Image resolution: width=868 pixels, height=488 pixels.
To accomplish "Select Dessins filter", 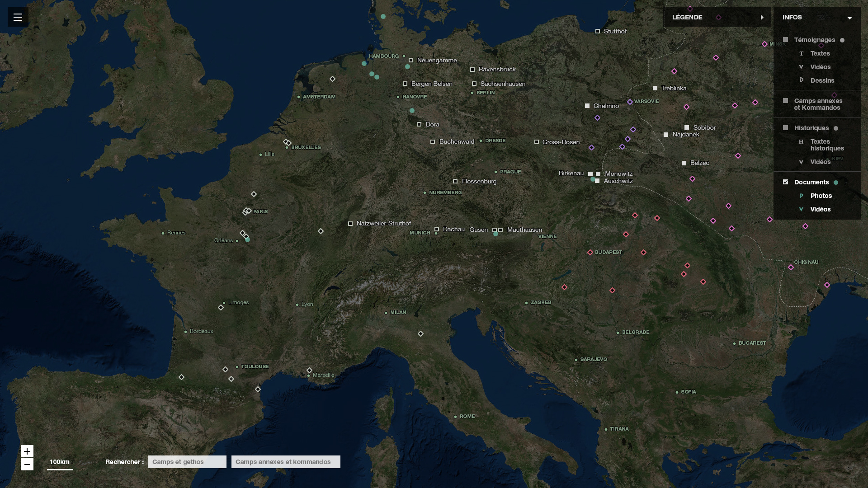I will point(822,80).
